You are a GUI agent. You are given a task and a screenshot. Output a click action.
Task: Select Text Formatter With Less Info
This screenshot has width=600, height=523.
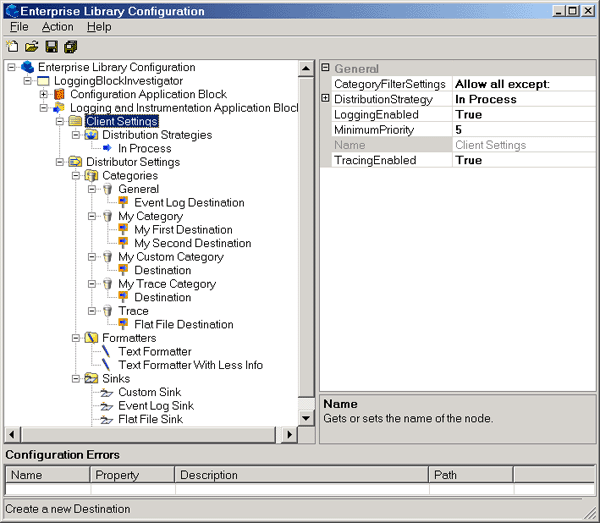(191, 365)
